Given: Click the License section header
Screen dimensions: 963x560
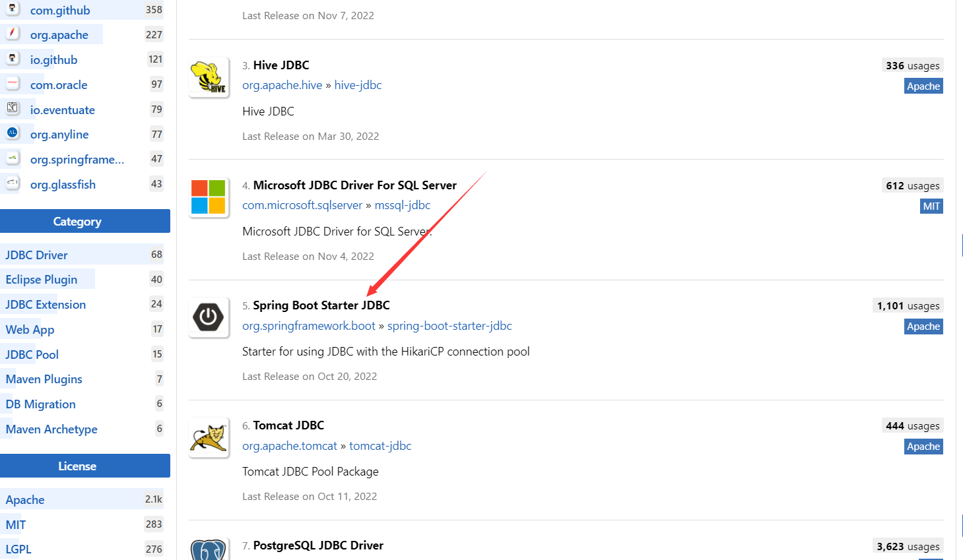Looking at the screenshot, I should click(x=85, y=466).
